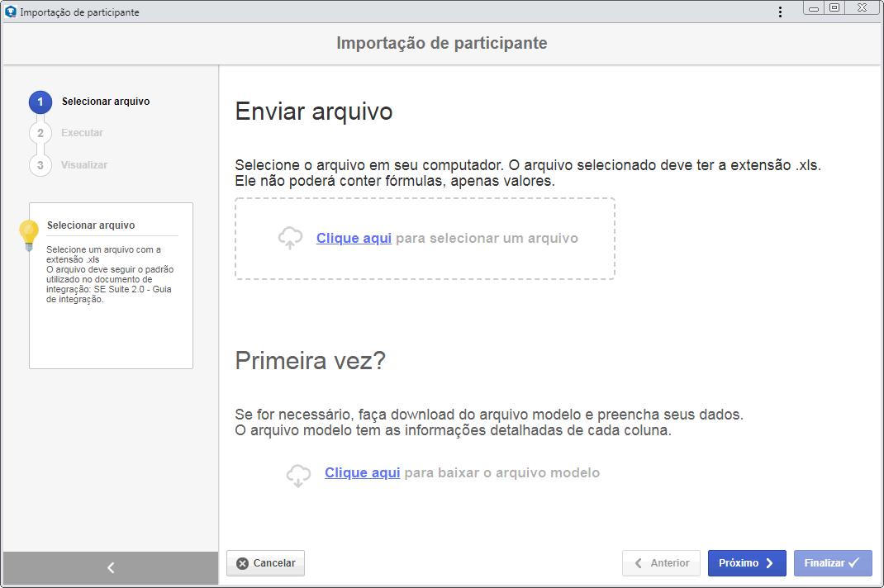Maximize the import window
Viewport: 884px width, 588px height.
coord(834,8)
